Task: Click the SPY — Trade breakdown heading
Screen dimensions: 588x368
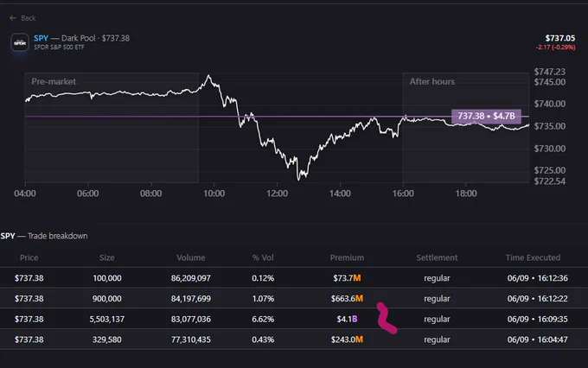Action: (44, 236)
